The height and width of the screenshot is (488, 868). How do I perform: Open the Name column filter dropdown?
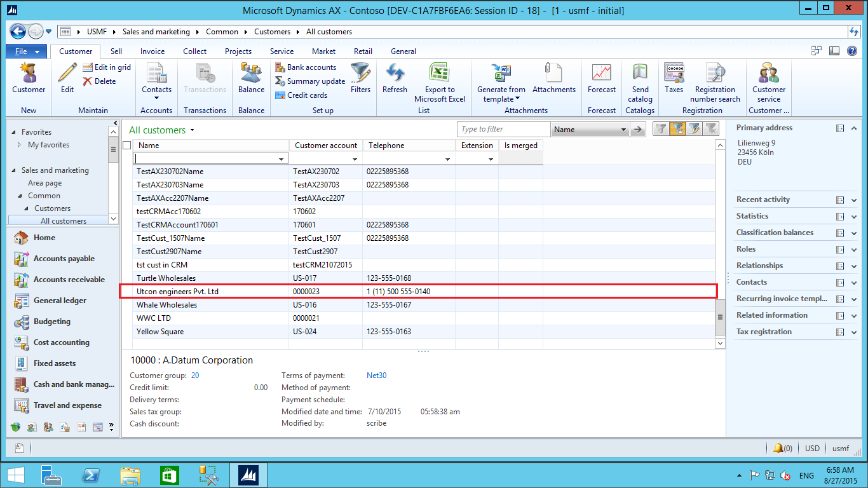click(x=281, y=159)
